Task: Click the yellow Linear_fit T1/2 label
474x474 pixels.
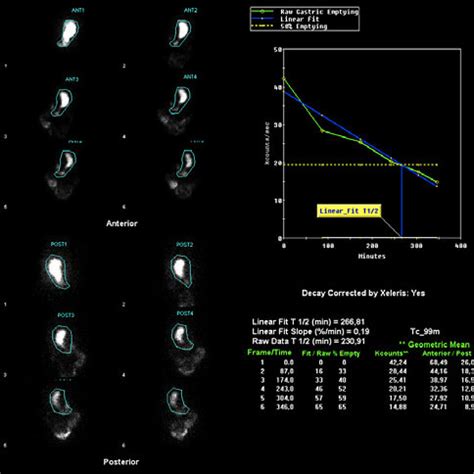Action: click(x=349, y=211)
